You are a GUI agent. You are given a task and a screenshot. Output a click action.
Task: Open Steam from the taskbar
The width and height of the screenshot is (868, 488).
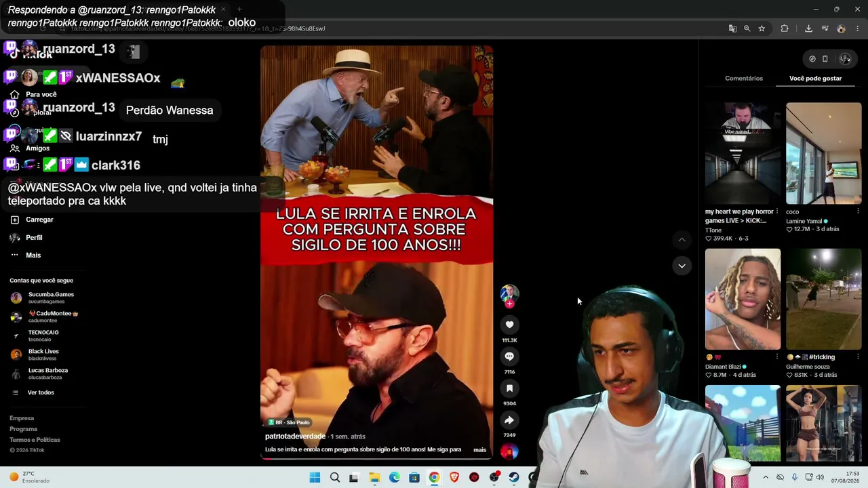[x=514, y=478]
